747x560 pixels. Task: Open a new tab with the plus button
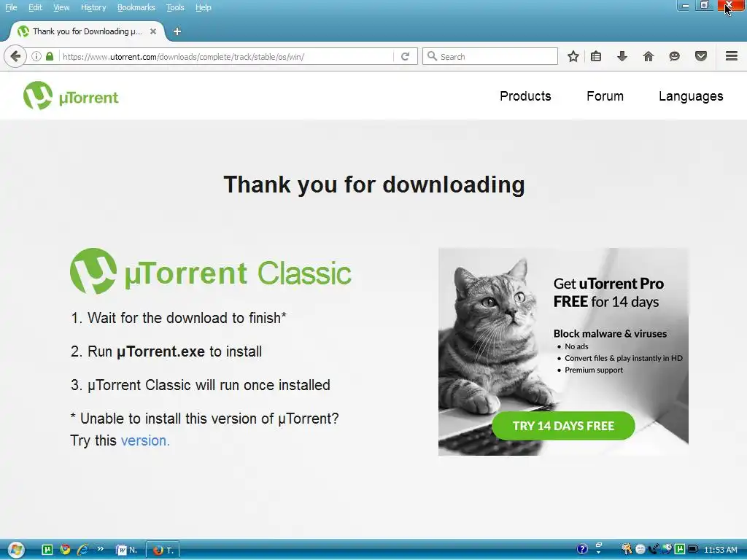[177, 31]
